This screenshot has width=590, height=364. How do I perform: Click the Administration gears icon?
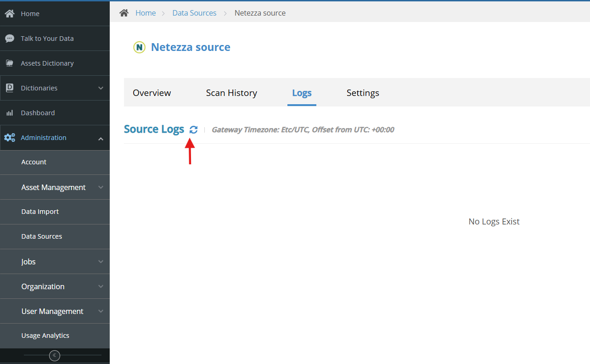[x=10, y=138]
